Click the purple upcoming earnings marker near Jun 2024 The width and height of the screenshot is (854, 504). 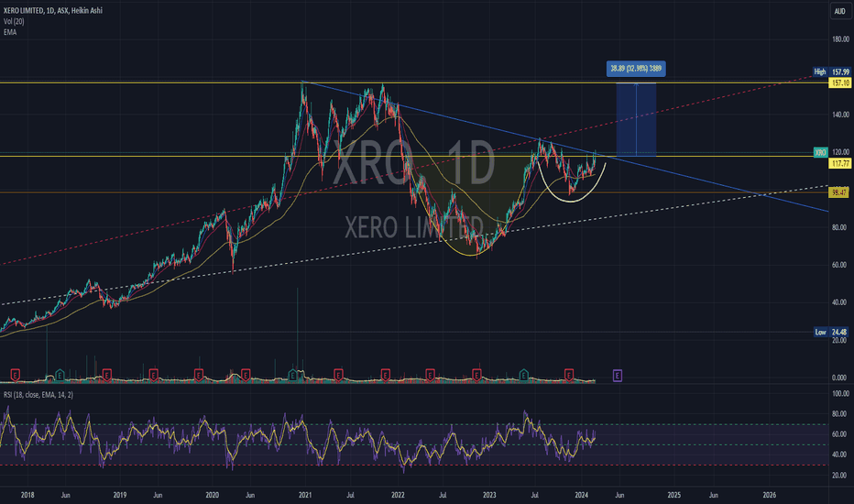click(617, 376)
